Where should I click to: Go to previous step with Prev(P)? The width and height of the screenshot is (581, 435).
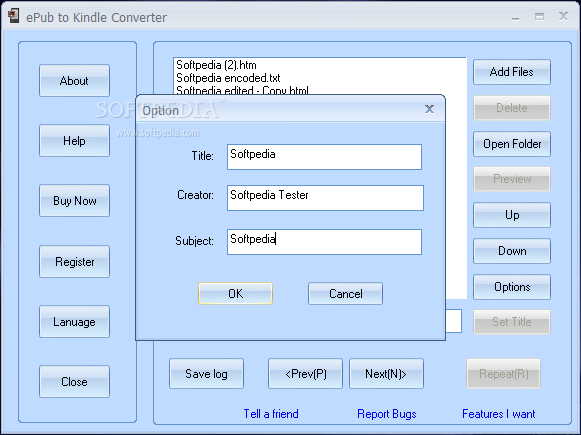tap(305, 373)
